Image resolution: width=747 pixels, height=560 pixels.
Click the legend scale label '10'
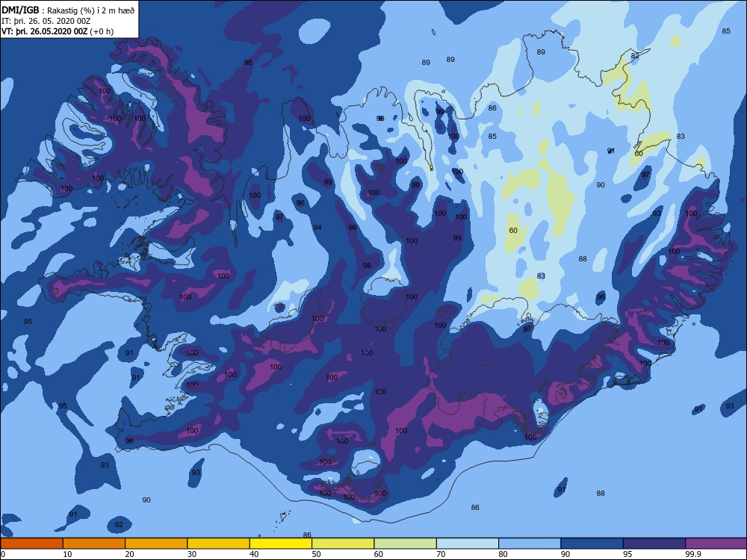(x=68, y=554)
